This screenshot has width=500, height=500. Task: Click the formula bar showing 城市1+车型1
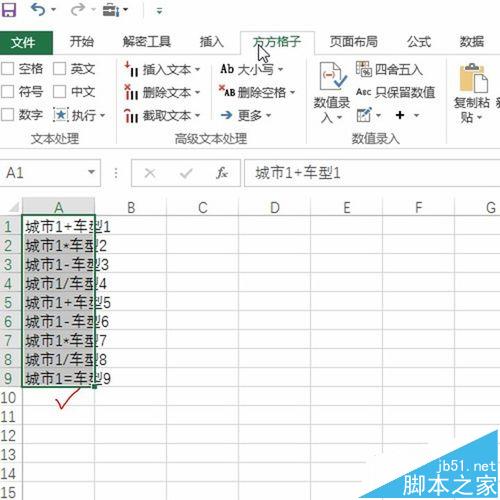tap(372, 173)
